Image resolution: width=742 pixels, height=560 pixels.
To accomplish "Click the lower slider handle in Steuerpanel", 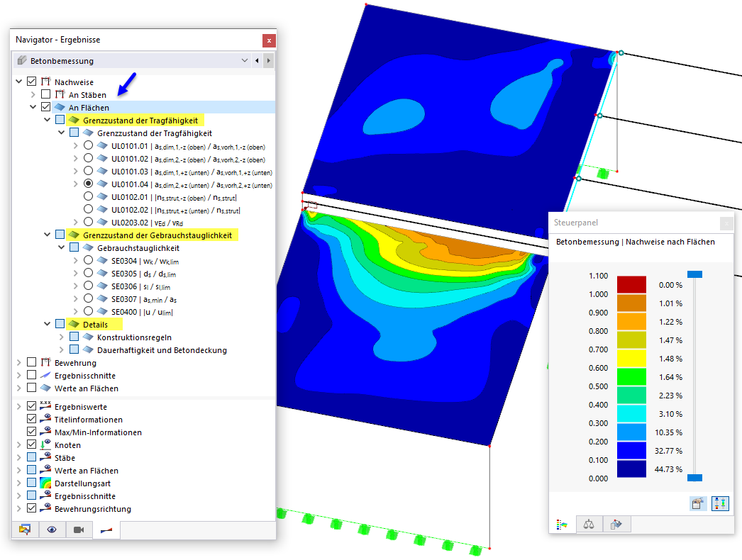I will click(694, 478).
